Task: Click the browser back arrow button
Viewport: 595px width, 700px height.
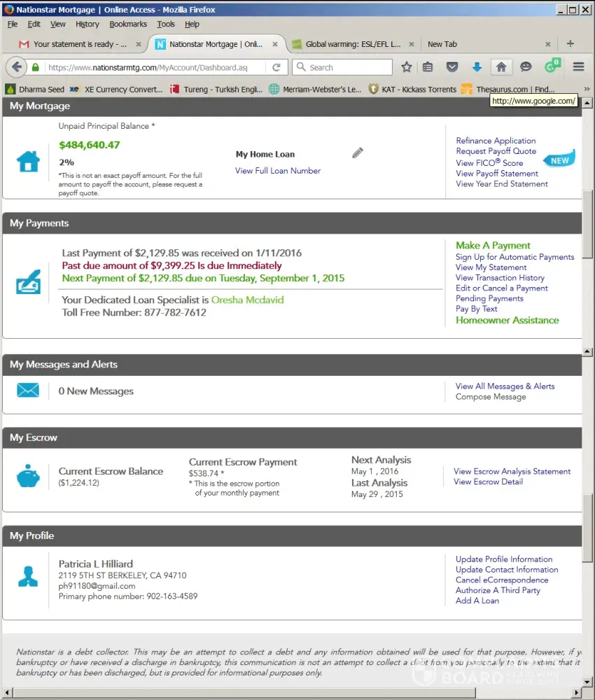Action: (x=17, y=67)
